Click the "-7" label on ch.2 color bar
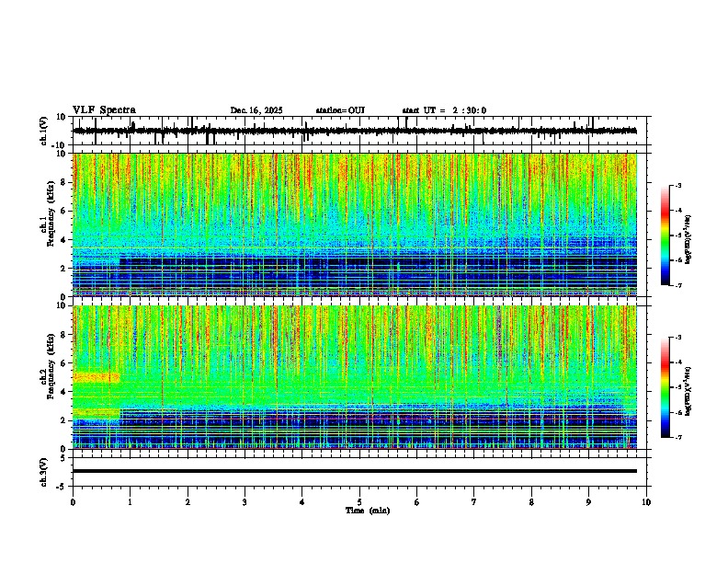 [677, 438]
